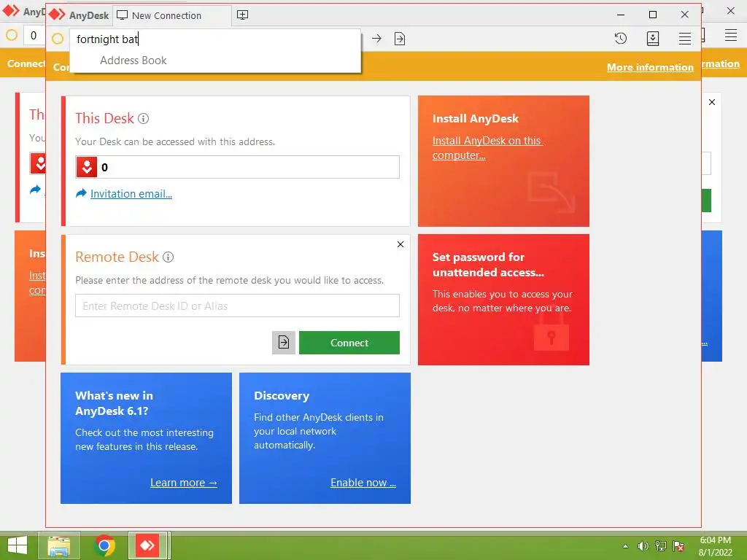The width and height of the screenshot is (747, 560).
Task: Close the panel in background AnyDesk window
Action: coord(712,102)
